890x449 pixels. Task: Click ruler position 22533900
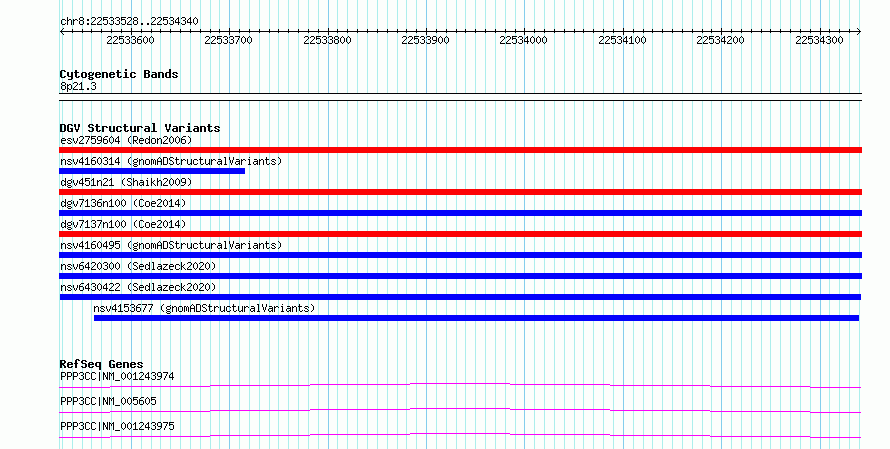[x=426, y=40]
